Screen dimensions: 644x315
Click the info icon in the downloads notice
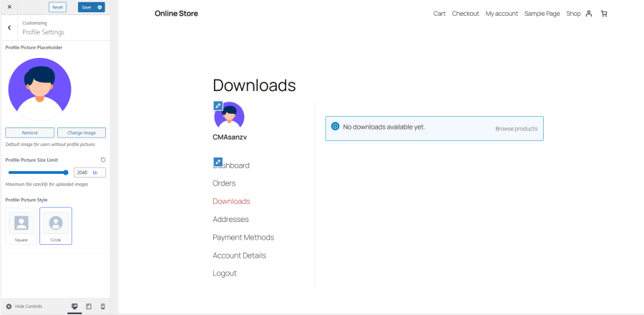pos(335,127)
